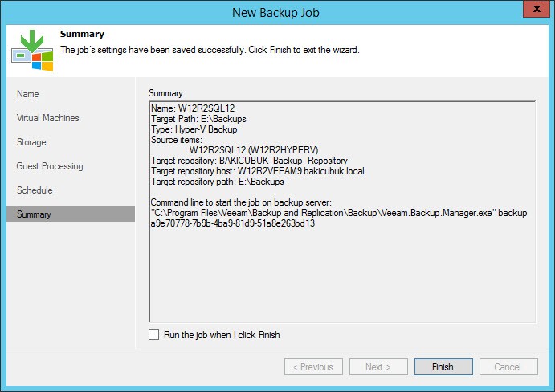Click the Target Path: E:\Backups line
The width and height of the screenshot is (555, 392).
coord(198,119)
